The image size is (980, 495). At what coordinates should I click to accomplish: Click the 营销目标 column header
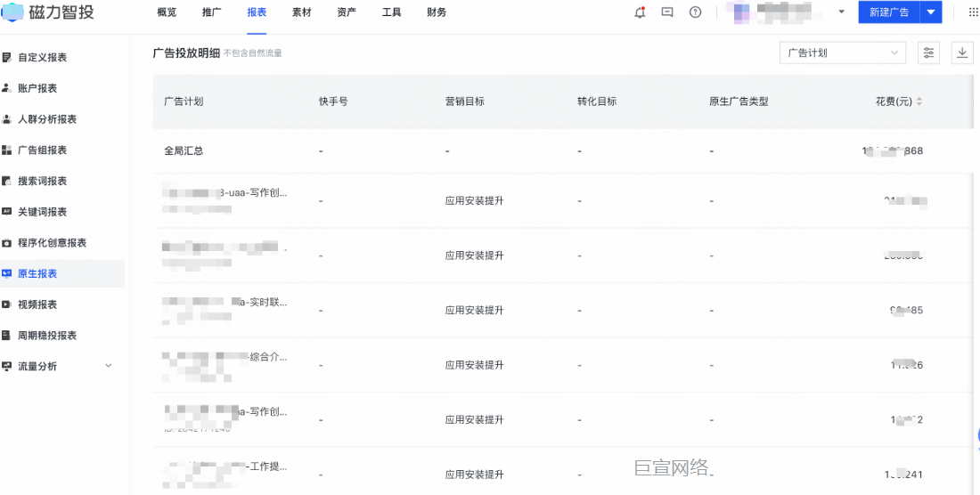click(x=464, y=101)
